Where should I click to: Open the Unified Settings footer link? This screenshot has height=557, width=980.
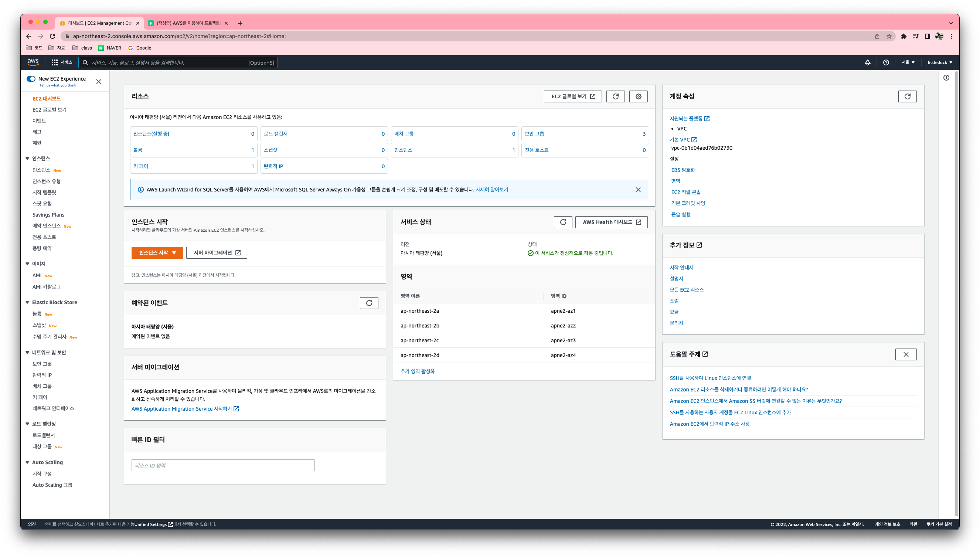pyautogui.click(x=153, y=524)
